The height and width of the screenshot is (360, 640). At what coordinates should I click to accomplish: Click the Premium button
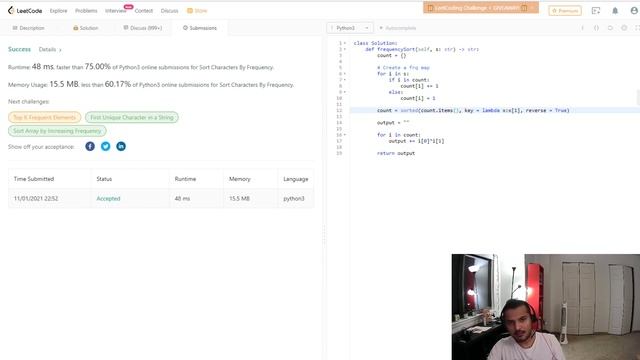565,11
